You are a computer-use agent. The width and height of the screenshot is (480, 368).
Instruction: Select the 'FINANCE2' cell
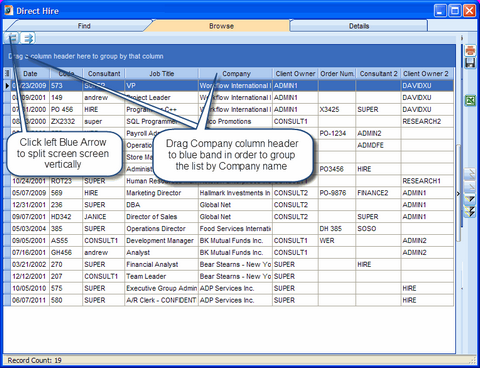378,193
